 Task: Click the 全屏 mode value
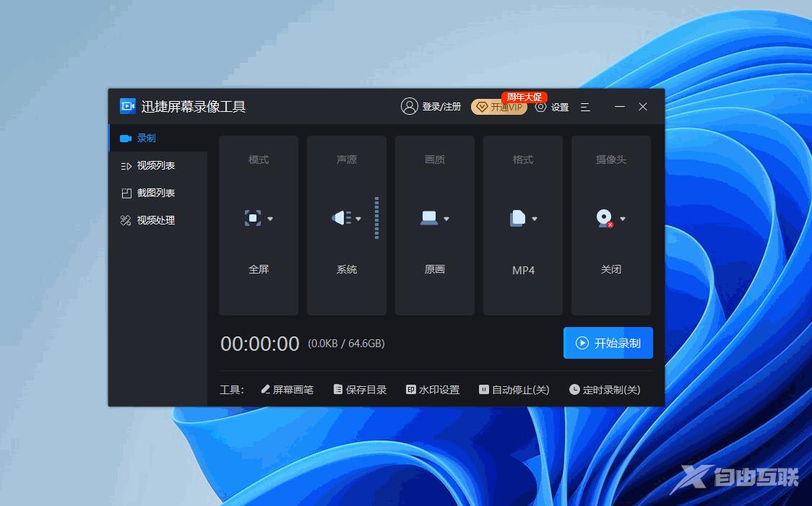(x=259, y=269)
